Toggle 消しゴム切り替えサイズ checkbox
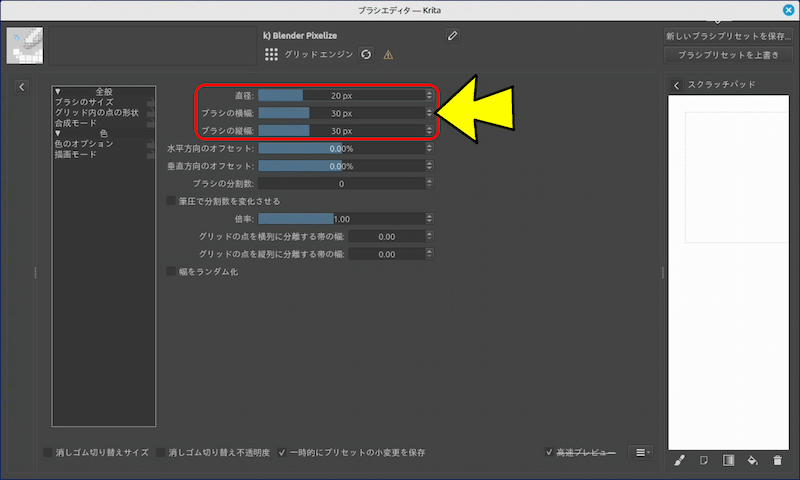The image size is (800, 480). pyautogui.click(x=48, y=453)
